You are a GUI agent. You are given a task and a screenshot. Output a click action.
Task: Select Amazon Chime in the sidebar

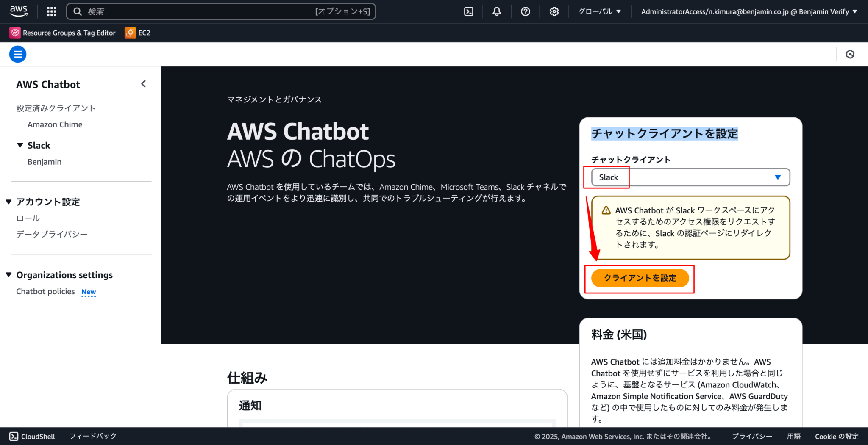pyautogui.click(x=55, y=124)
